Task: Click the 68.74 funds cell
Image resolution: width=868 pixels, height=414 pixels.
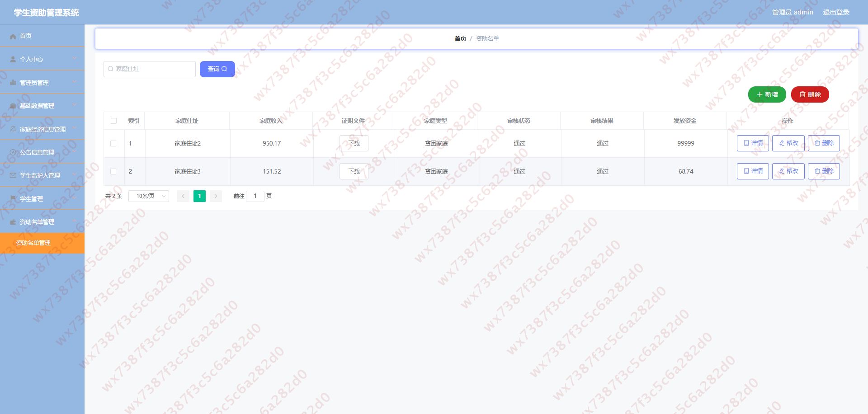Action: pos(686,172)
